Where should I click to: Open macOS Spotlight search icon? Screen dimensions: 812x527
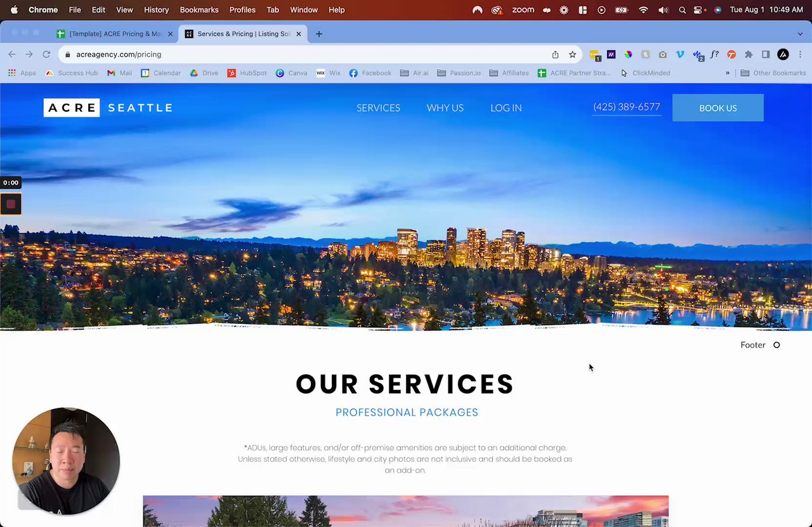(682, 10)
